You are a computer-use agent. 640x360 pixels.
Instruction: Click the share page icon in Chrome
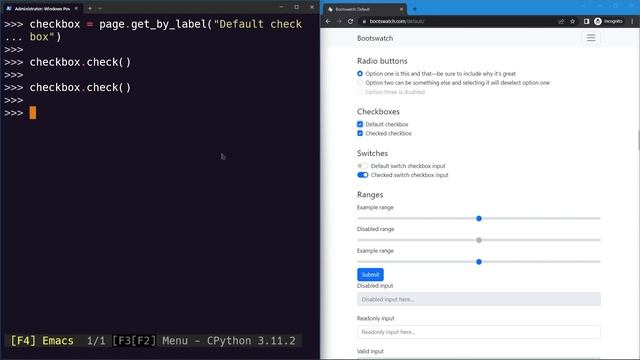point(561,21)
